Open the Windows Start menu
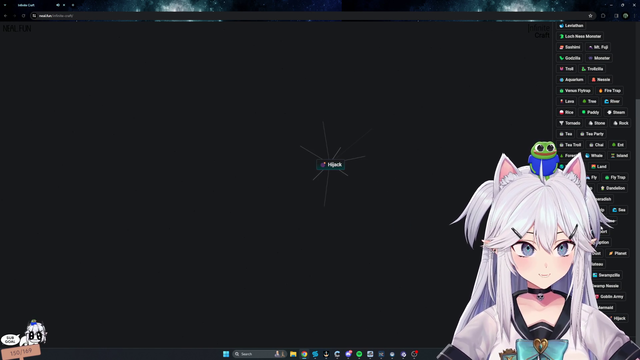Screen dimensions: 640x360 [x=226, y=354]
